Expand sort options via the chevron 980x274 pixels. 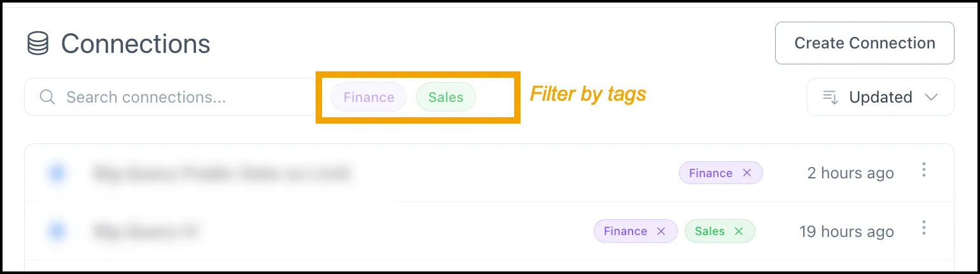coord(931,97)
